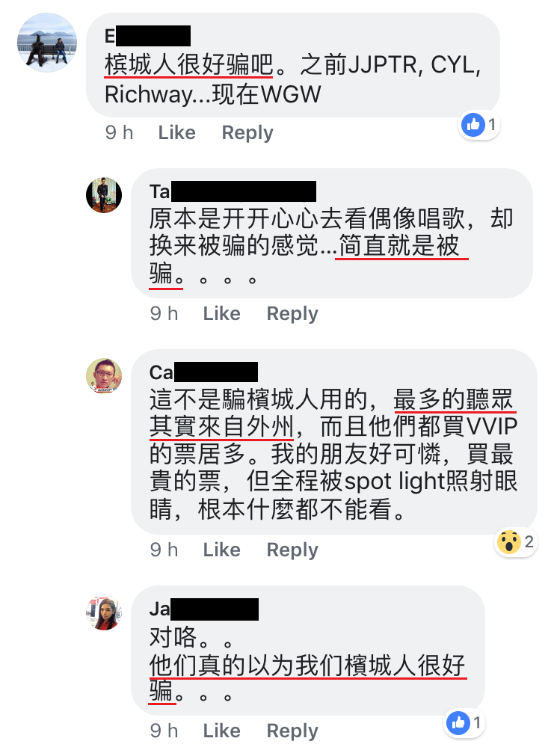
Task: Click commenter name starting with Ca
Action: click(204, 372)
